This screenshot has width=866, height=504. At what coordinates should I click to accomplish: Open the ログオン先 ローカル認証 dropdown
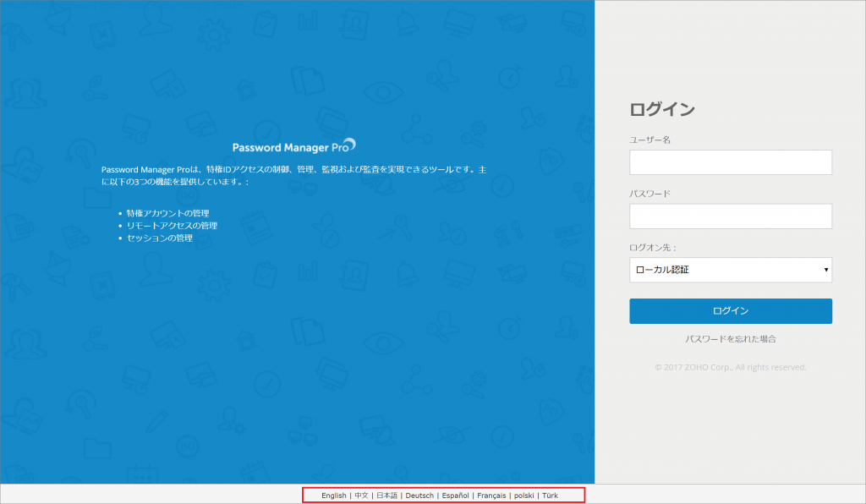[x=730, y=270]
